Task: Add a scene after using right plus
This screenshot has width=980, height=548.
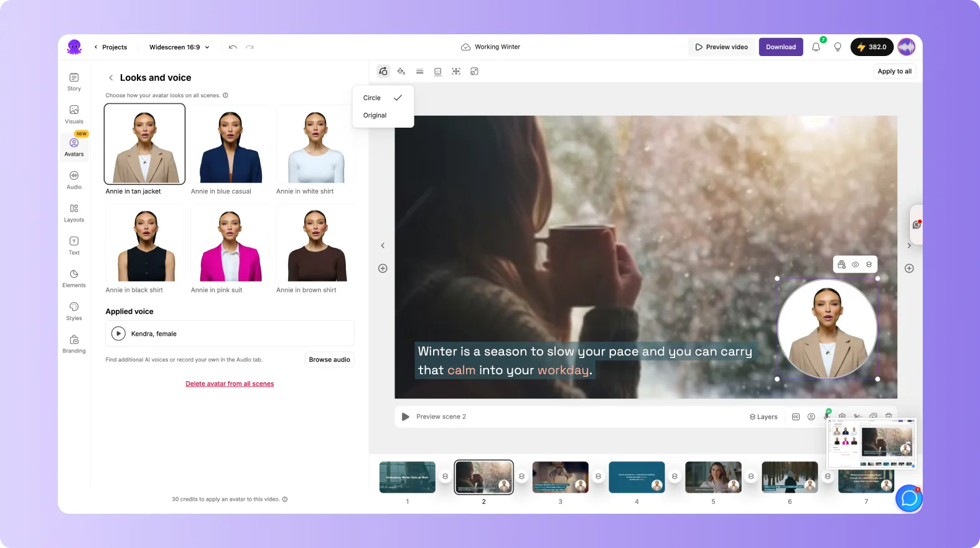Action: coord(909,268)
